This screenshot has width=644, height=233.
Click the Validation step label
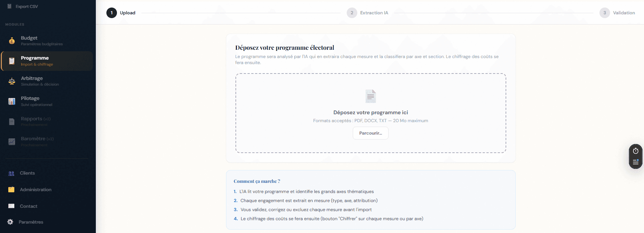point(624,13)
